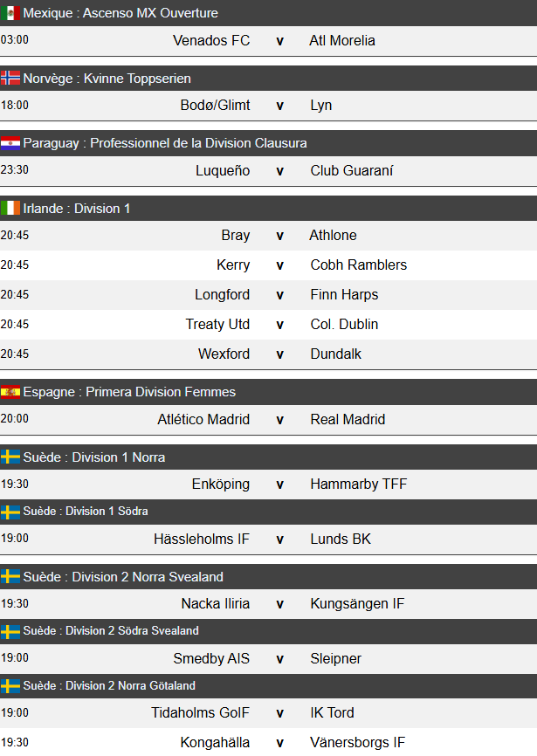Open Suède : Division 2 Norra Svealand header
The width and height of the screenshot is (537, 756).
pyautogui.click(x=122, y=577)
